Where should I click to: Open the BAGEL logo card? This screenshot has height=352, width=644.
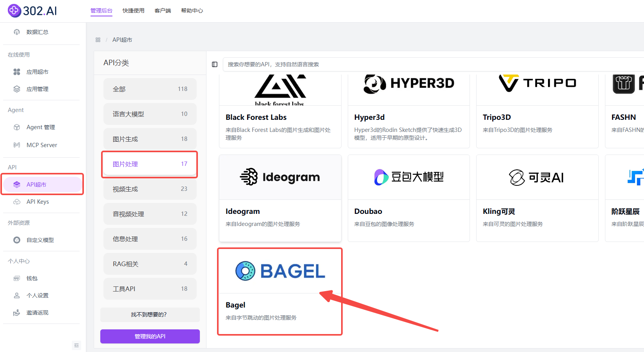280,271
